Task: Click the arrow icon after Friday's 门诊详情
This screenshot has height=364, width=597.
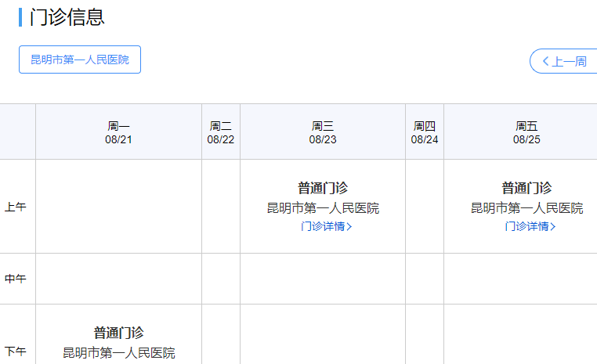Action: point(553,227)
